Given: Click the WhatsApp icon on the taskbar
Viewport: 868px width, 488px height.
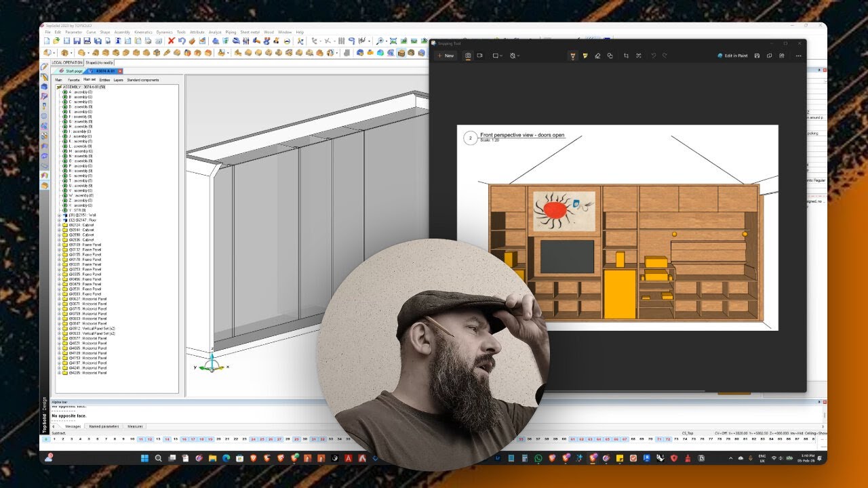Looking at the screenshot, I should pyautogui.click(x=538, y=458).
